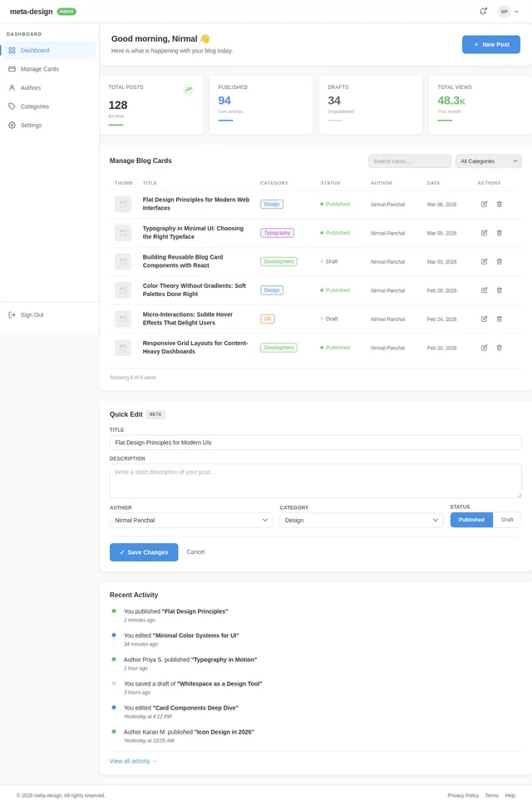This screenshot has height=806, width=532.
Task: Edit the Flat Design Principles card
Action: 485,204
